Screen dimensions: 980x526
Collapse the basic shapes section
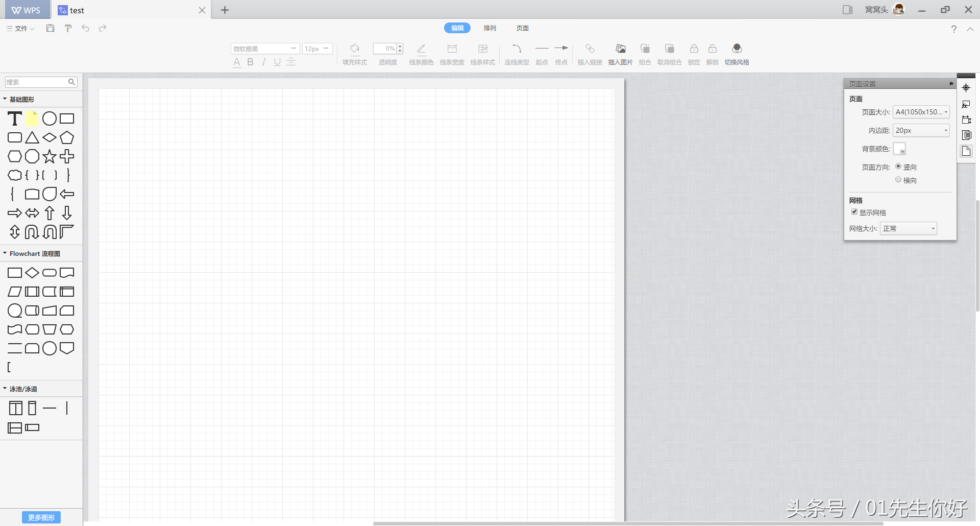(5, 99)
